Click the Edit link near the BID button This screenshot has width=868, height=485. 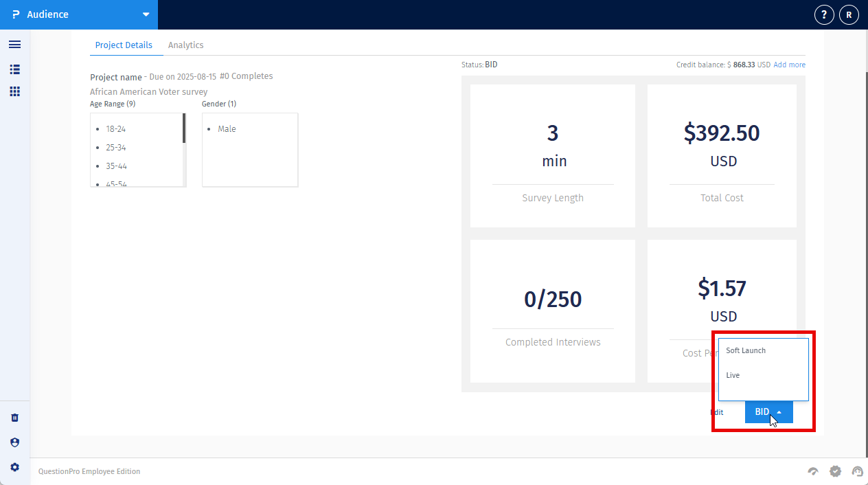click(717, 412)
